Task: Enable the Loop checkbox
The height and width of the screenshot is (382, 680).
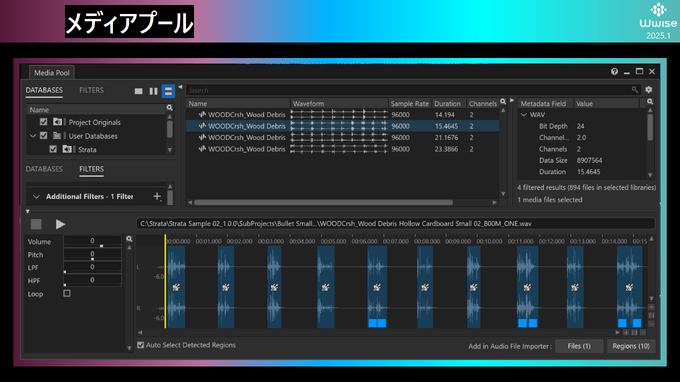Action: click(x=67, y=293)
